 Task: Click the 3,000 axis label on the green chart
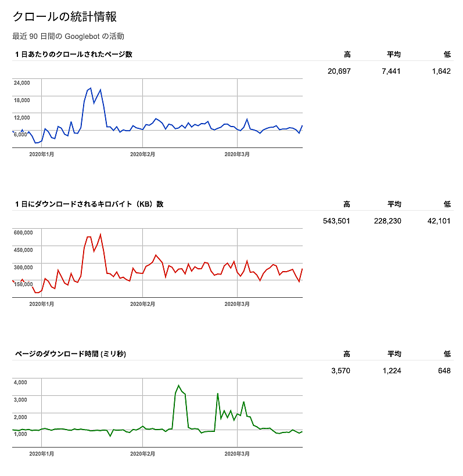(20, 399)
